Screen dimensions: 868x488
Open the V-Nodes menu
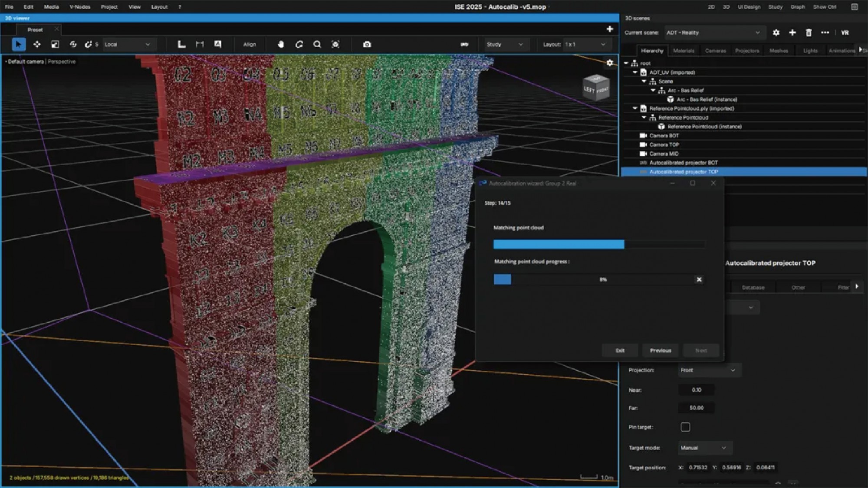80,7
